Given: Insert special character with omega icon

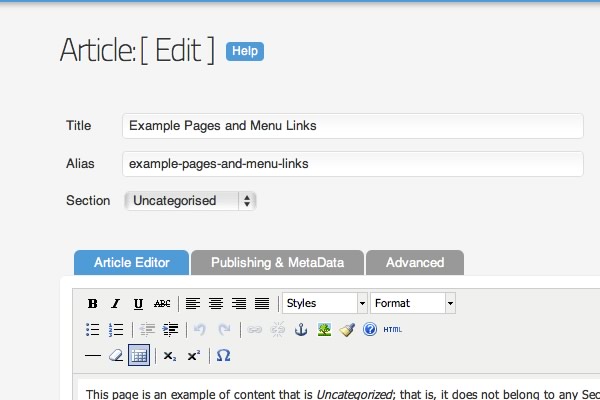Looking at the screenshot, I should click(223, 355).
